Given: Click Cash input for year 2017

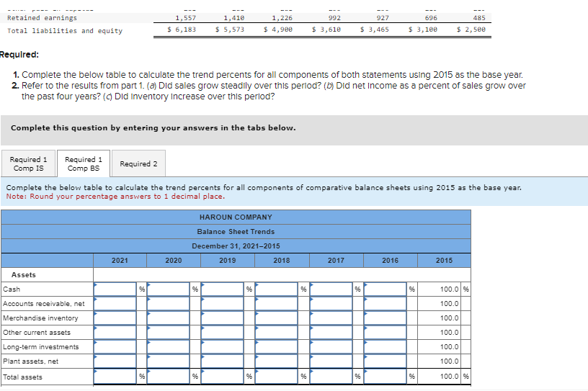Looking at the screenshot, I should (x=331, y=289).
